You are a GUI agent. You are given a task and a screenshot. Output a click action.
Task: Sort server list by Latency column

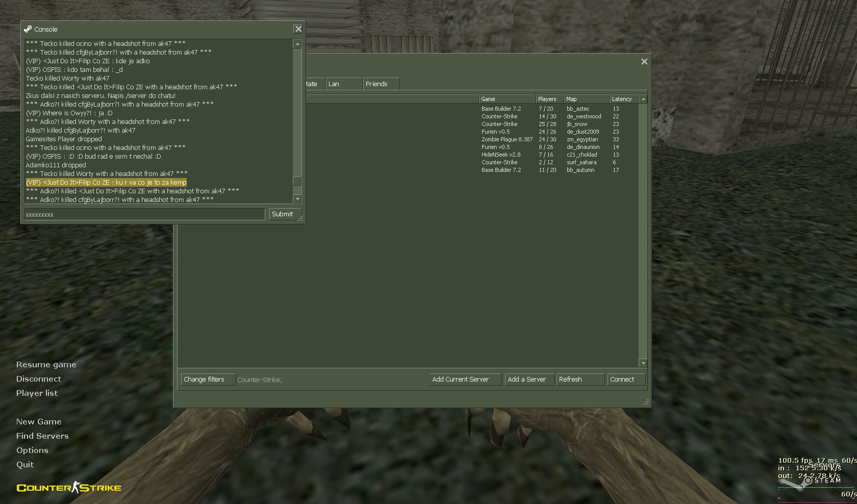[624, 99]
